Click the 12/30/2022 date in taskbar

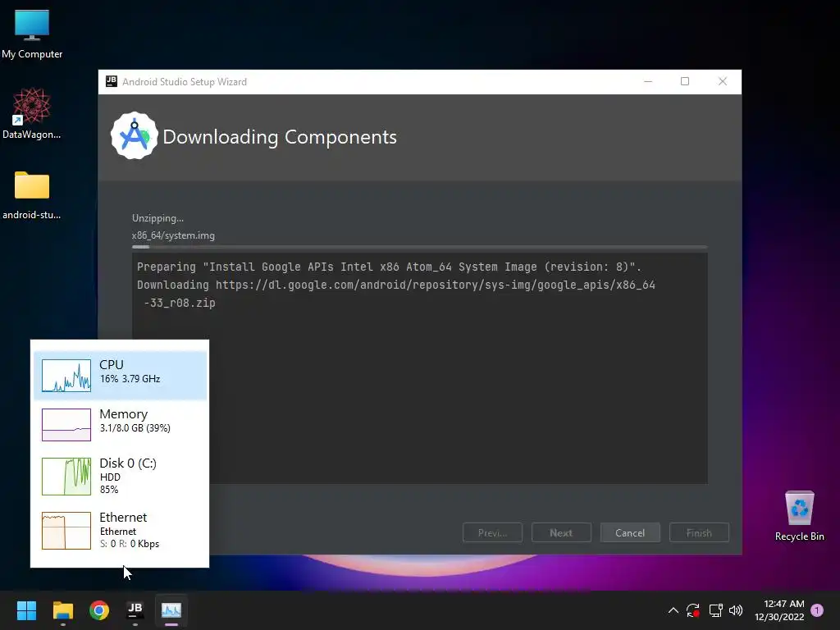pos(779,617)
